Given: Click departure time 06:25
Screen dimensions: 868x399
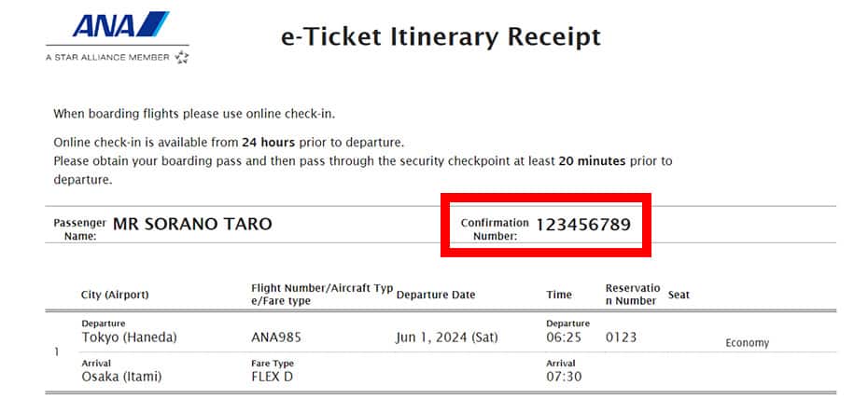Looking at the screenshot, I should pos(564,337).
